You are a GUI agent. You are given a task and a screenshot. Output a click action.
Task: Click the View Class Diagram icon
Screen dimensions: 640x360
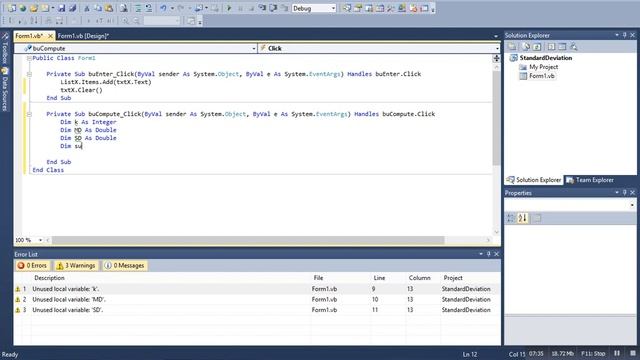coord(574,47)
